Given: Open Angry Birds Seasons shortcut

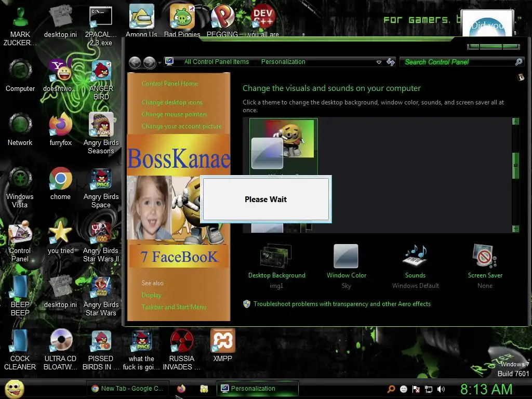Looking at the screenshot, I should pyautogui.click(x=101, y=134).
